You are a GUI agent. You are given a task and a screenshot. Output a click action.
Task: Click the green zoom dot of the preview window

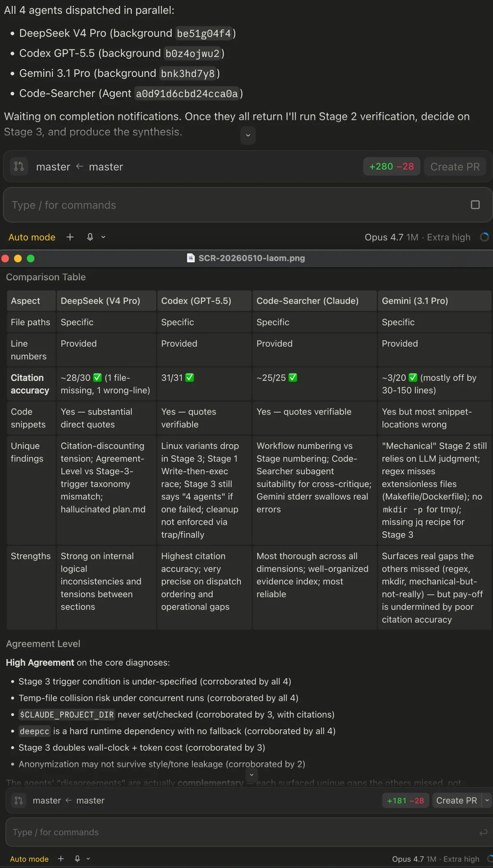click(x=30, y=258)
